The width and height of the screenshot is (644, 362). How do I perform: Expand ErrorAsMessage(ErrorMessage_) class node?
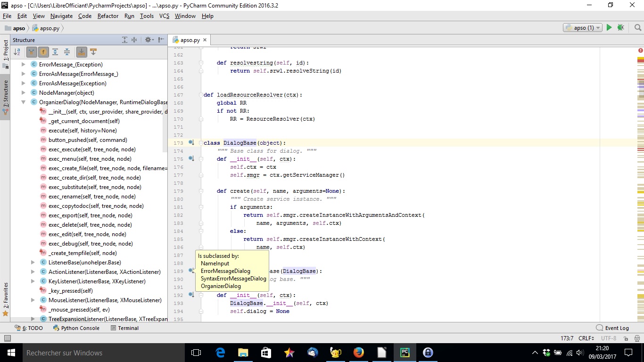24,74
